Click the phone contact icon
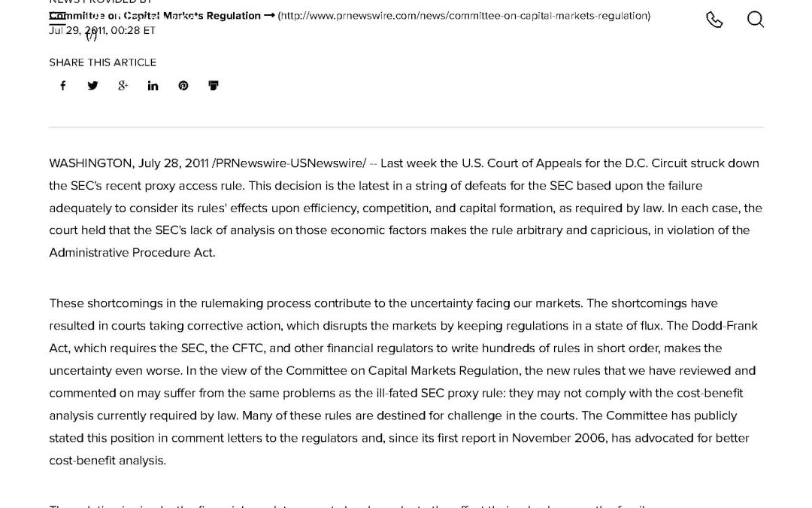This screenshot has width=812, height=508. pos(714,20)
